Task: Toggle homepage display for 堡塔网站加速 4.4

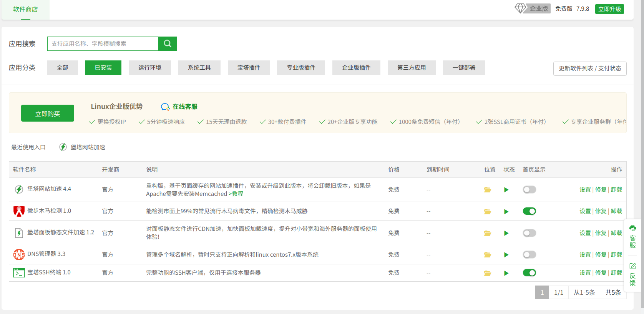Action: coord(529,190)
